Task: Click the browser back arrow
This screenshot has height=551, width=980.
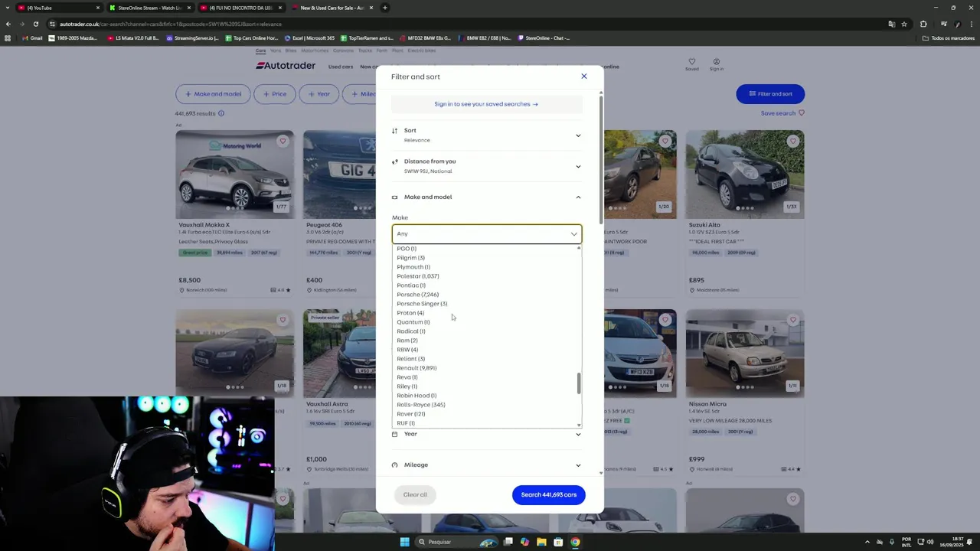Action: (8, 24)
